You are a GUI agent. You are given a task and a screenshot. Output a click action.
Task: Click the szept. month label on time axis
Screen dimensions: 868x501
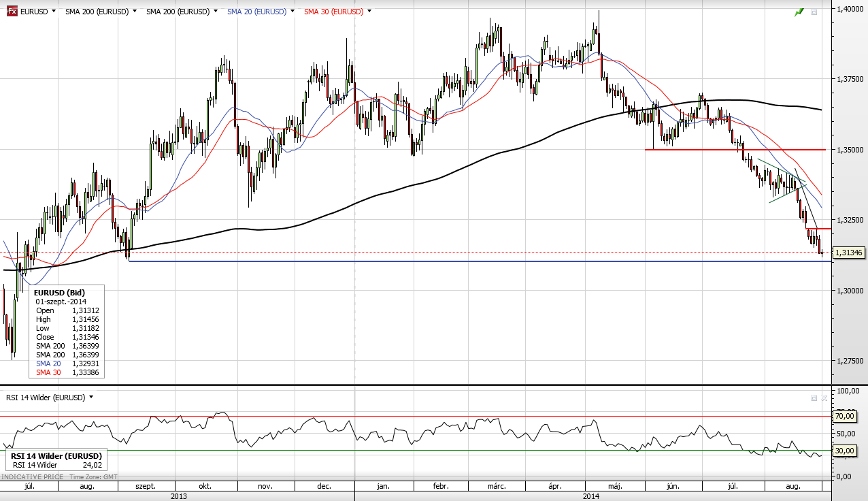[146, 486]
